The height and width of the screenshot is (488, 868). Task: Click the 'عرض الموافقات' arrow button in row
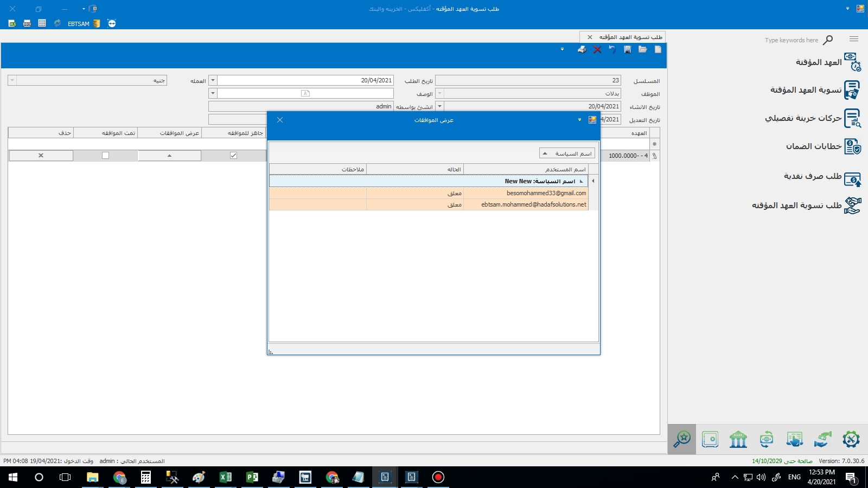tap(169, 156)
